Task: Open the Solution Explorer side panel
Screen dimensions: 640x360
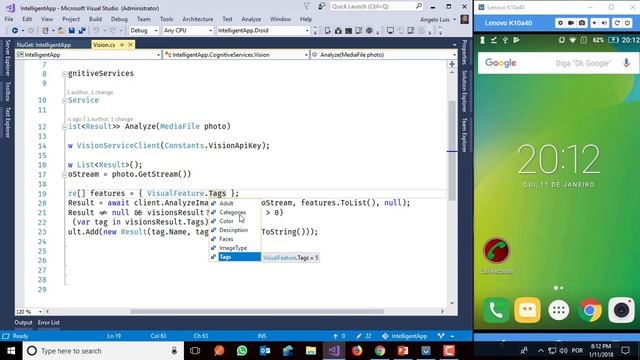Action: click(x=464, y=91)
